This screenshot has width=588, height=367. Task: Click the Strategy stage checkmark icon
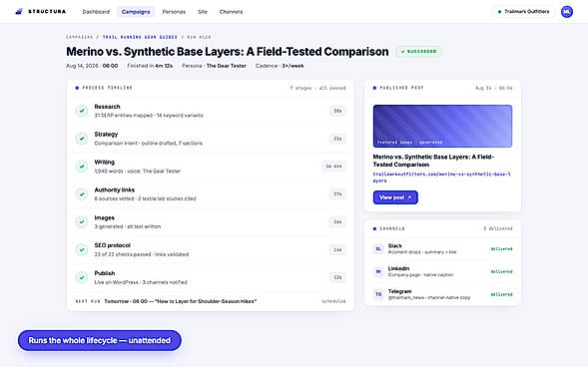click(x=82, y=139)
